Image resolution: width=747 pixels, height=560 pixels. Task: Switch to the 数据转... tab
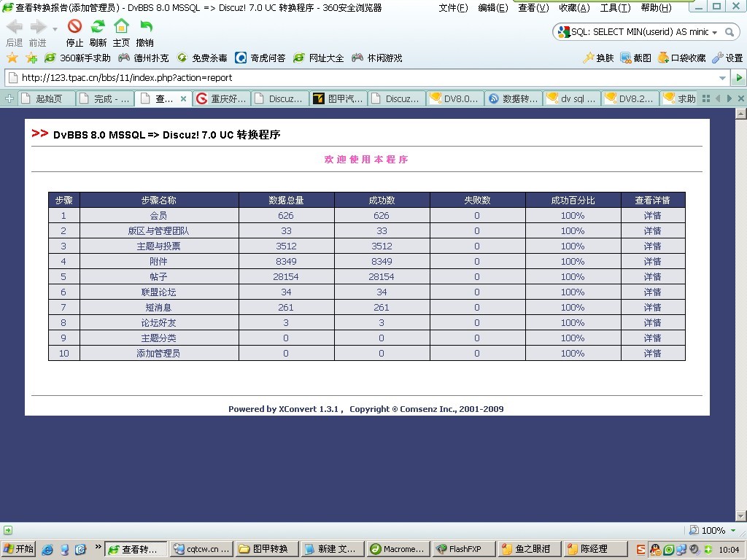(x=514, y=98)
